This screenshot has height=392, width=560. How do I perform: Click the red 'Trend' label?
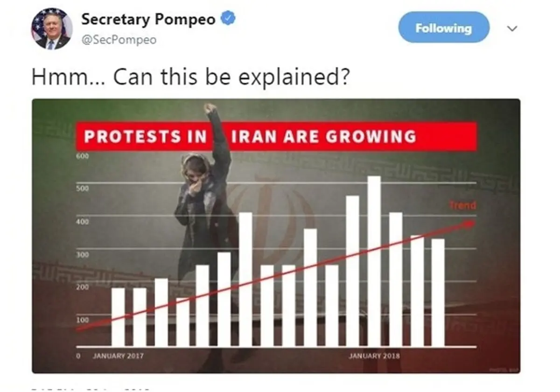click(x=463, y=205)
